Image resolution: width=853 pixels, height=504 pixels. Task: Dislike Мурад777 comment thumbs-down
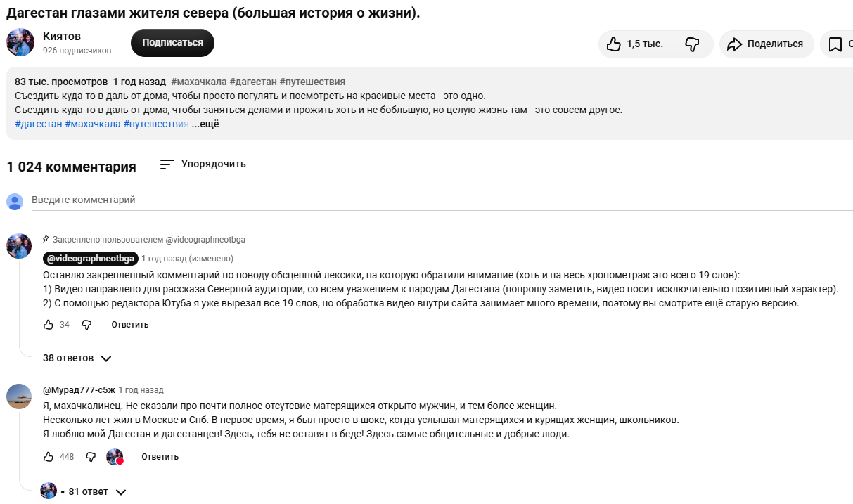click(91, 457)
